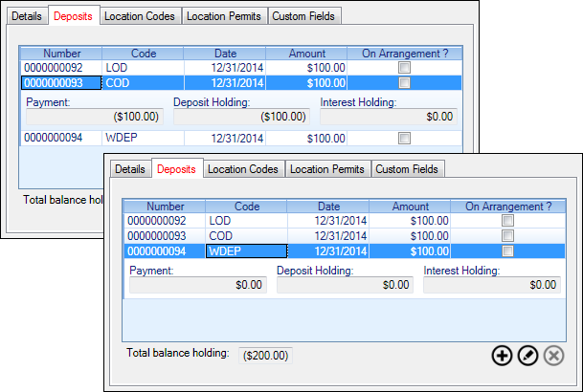This screenshot has width=583, height=392.
Task: Tick On Arrangement checkbox for highlighted COD row in back panel
Action: [x=404, y=83]
